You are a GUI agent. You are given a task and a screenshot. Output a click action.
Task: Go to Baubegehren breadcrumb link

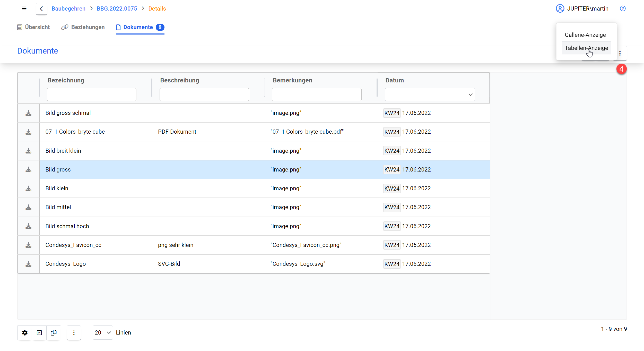click(68, 8)
